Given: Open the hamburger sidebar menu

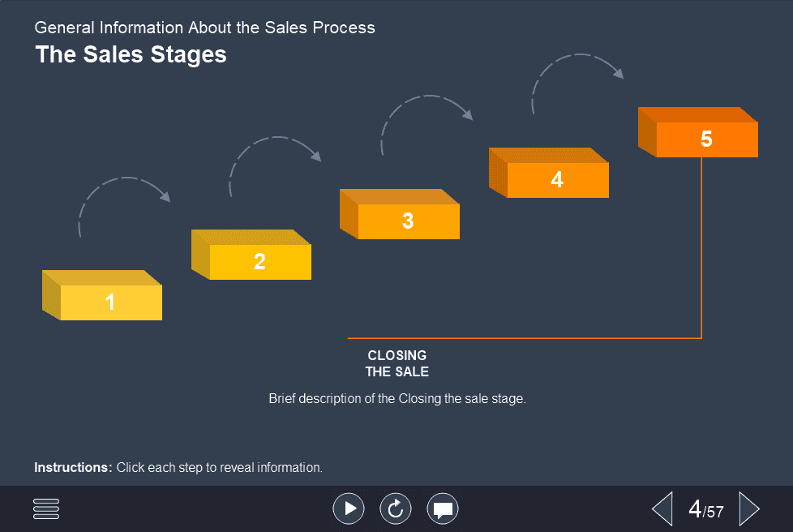Looking at the screenshot, I should pyautogui.click(x=45, y=508).
